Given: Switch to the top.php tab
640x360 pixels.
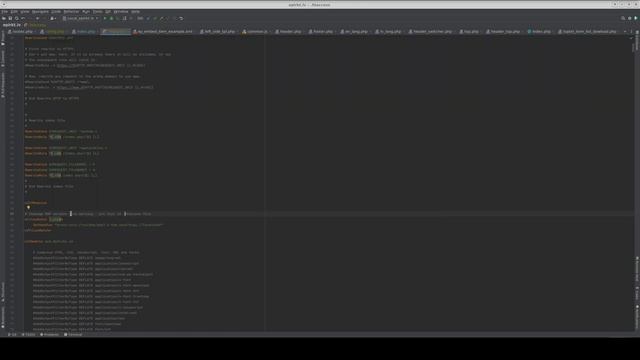Looking at the screenshot, I should click(x=471, y=31).
